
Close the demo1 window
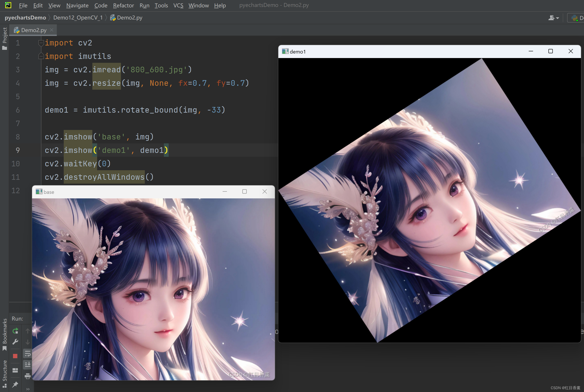[571, 51]
